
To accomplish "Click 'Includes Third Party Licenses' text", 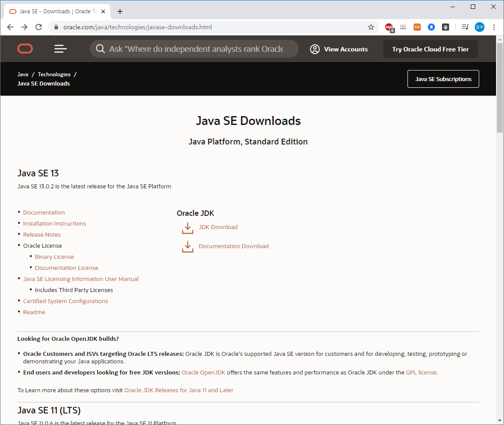I will click(74, 290).
